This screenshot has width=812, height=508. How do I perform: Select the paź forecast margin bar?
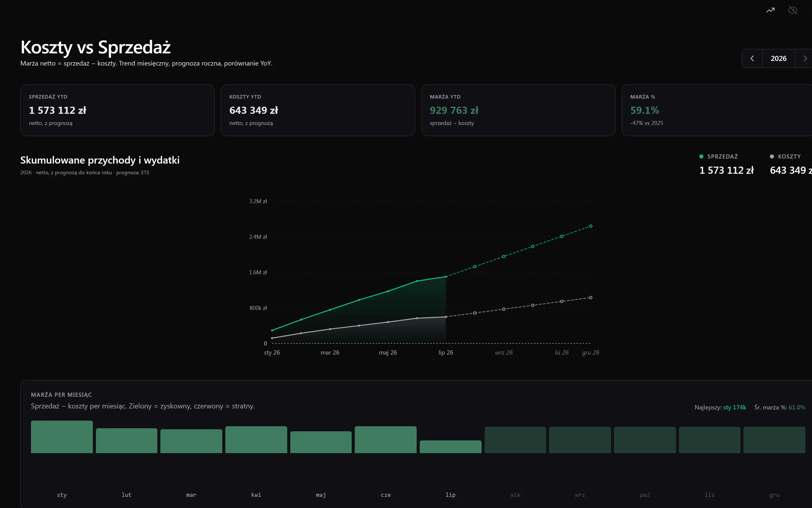645,440
